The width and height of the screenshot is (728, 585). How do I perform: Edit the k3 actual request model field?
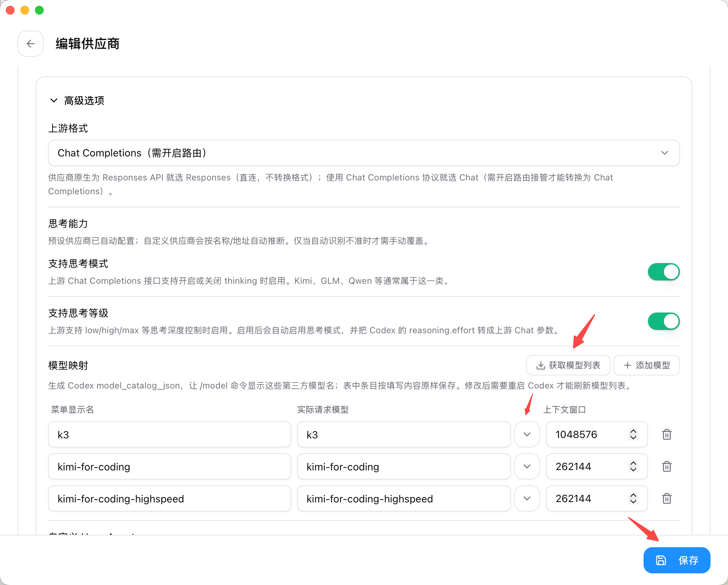click(404, 434)
